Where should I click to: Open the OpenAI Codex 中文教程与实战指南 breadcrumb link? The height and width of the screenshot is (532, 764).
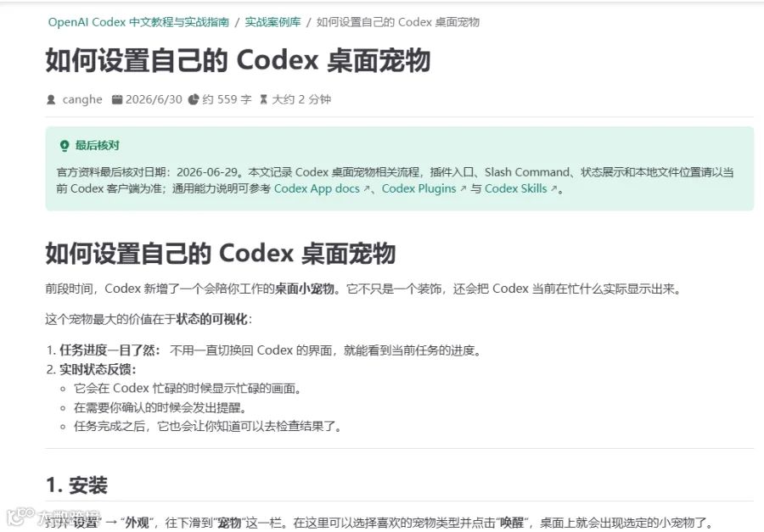pos(138,22)
